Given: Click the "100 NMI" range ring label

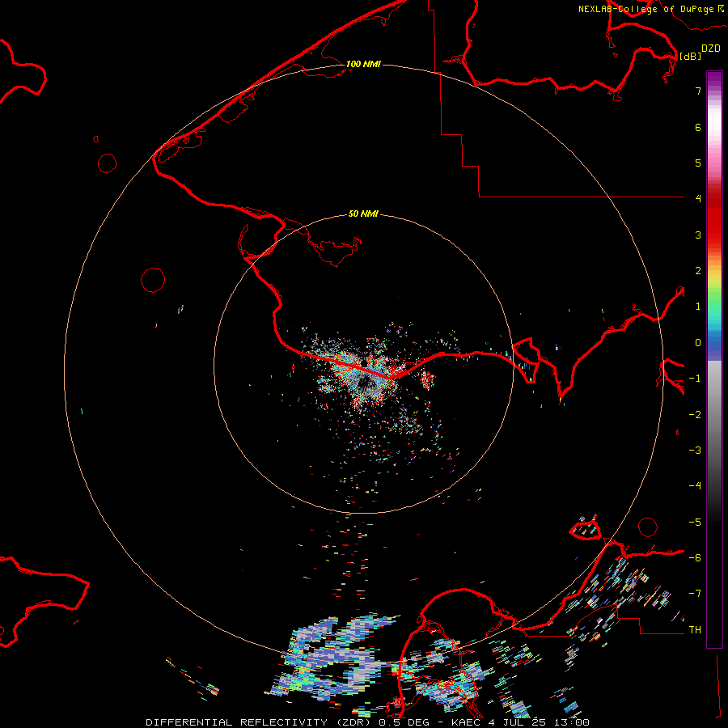Looking at the screenshot, I should (363, 64).
